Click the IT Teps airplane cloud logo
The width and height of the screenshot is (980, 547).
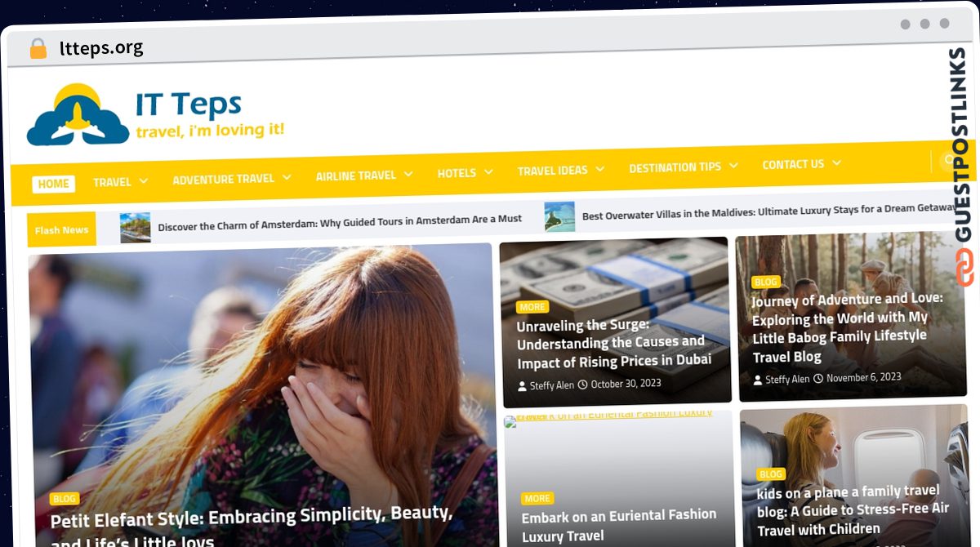coord(78,115)
